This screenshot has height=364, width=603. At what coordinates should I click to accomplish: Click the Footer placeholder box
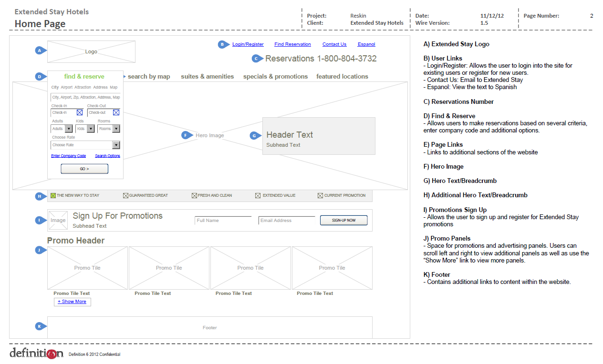coord(210,327)
